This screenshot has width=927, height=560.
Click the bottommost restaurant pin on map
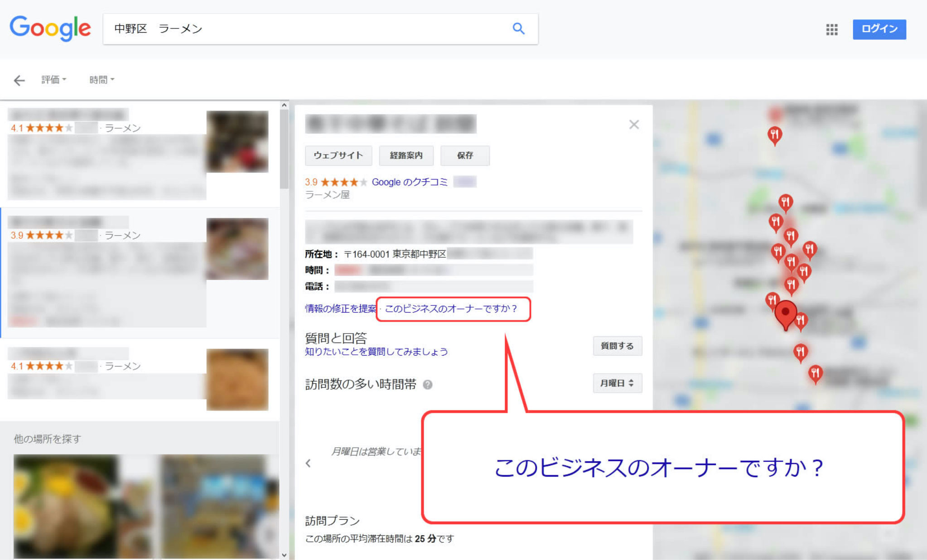815,374
